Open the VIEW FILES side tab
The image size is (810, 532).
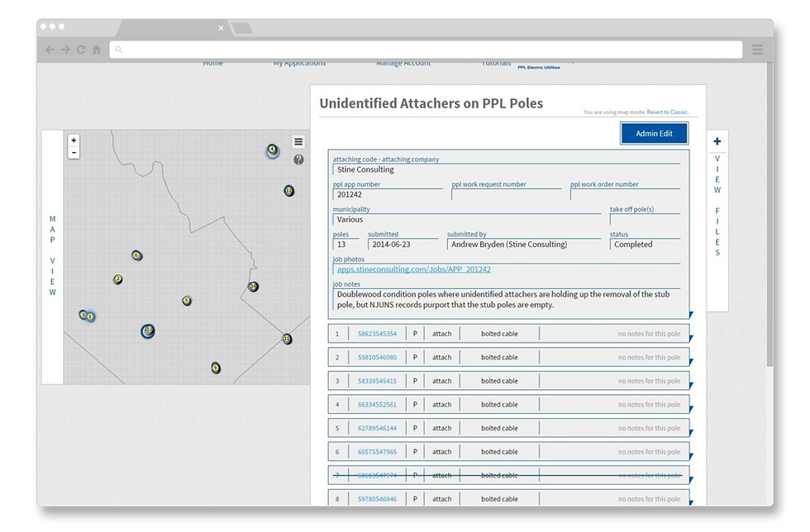coord(717,221)
